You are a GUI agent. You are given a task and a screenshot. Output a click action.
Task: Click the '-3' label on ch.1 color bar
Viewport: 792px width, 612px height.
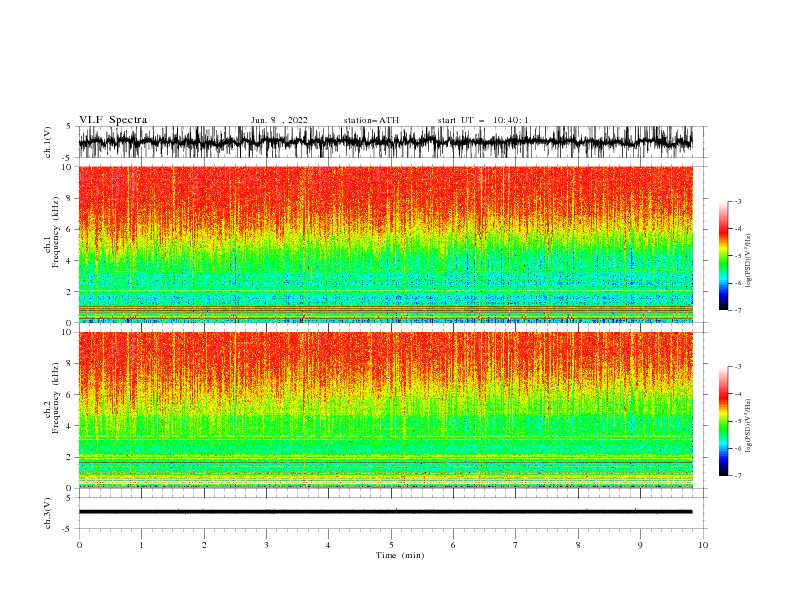coord(737,201)
